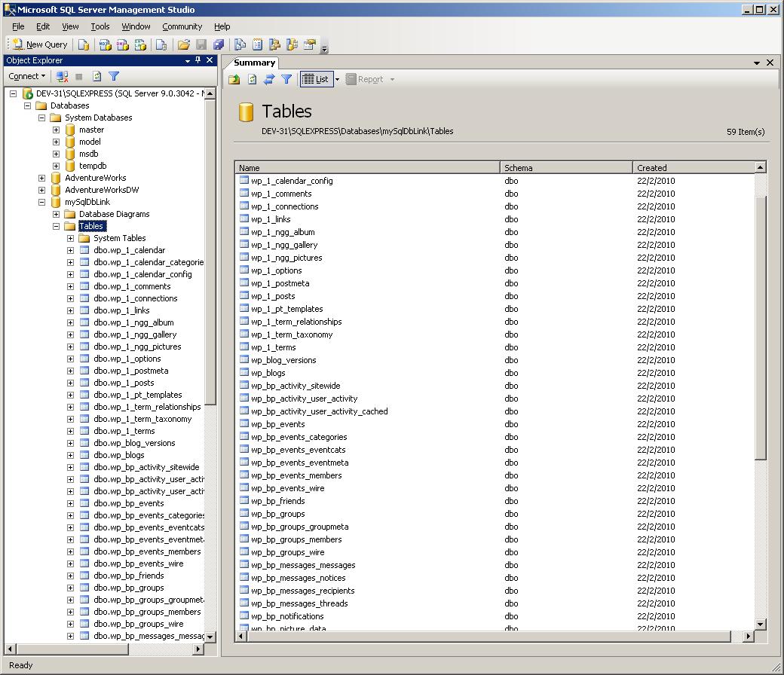
Task: Expand the AdventureWorks database
Action: point(42,178)
